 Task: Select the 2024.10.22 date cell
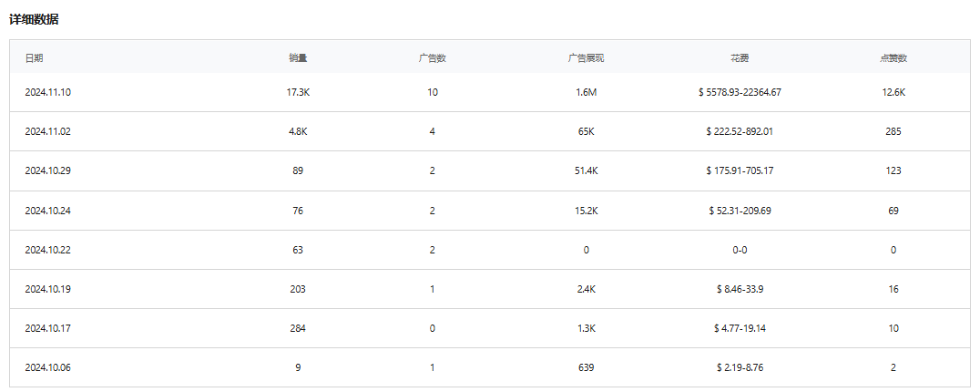tap(47, 250)
